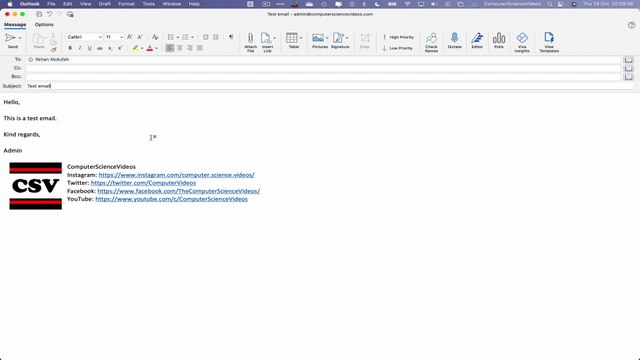
Task: Expand the numbered list dropdown arrow
Action: point(192,37)
